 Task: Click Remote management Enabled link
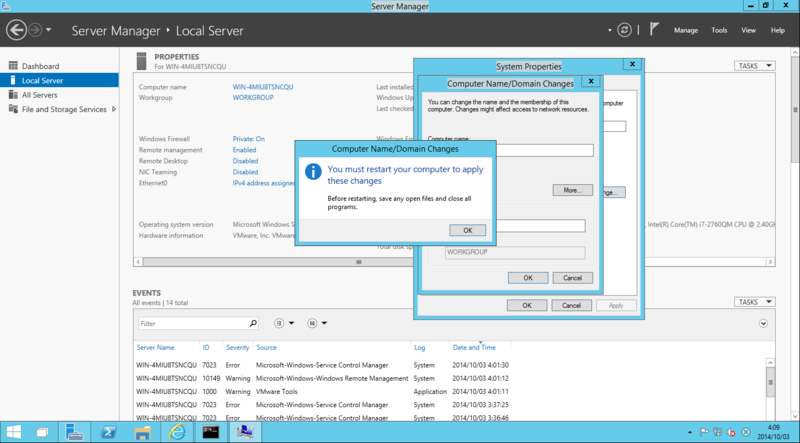tap(244, 150)
